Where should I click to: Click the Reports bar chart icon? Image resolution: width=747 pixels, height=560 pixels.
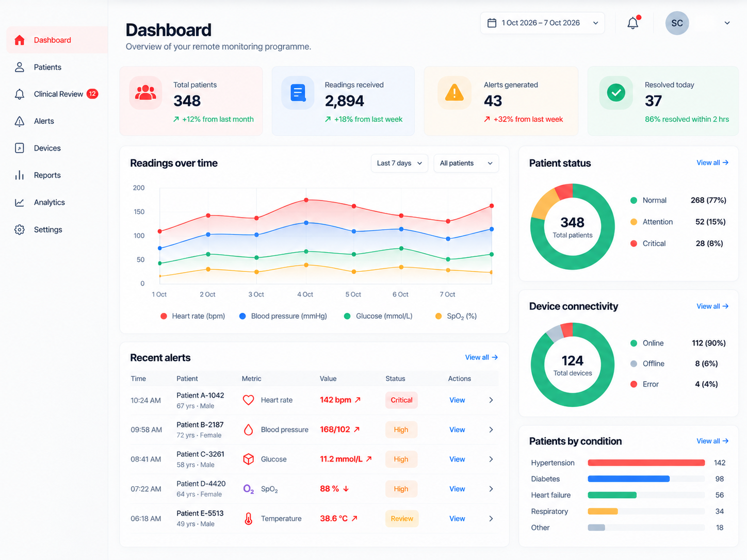pos(20,175)
